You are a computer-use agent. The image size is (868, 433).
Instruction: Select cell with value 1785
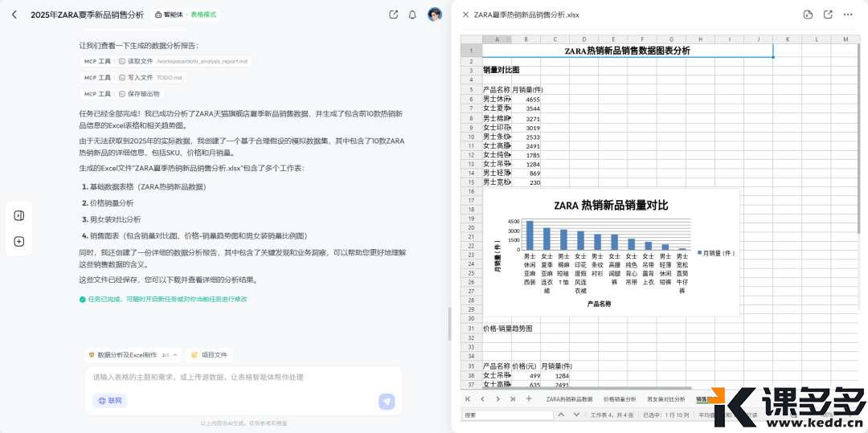(x=526, y=155)
